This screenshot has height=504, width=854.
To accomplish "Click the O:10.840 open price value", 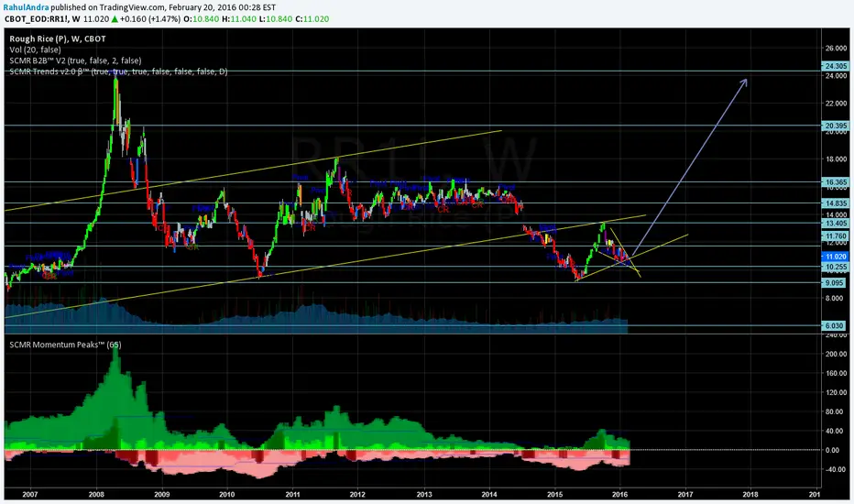I will (201, 19).
